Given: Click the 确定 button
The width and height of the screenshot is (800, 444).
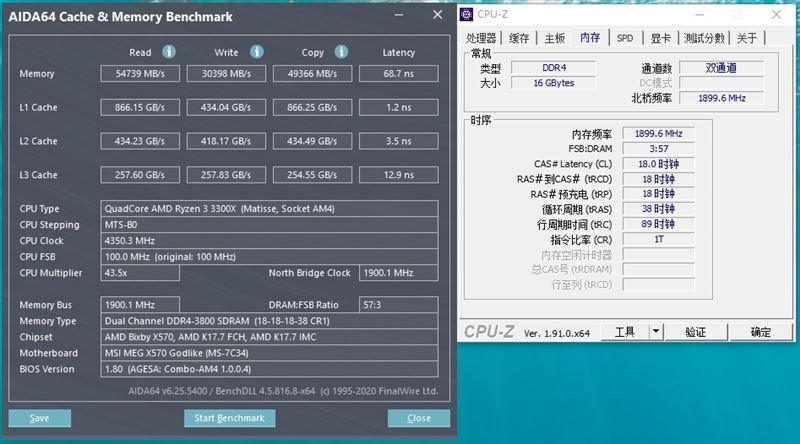Looking at the screenshot, I should [x=761, y=332].
